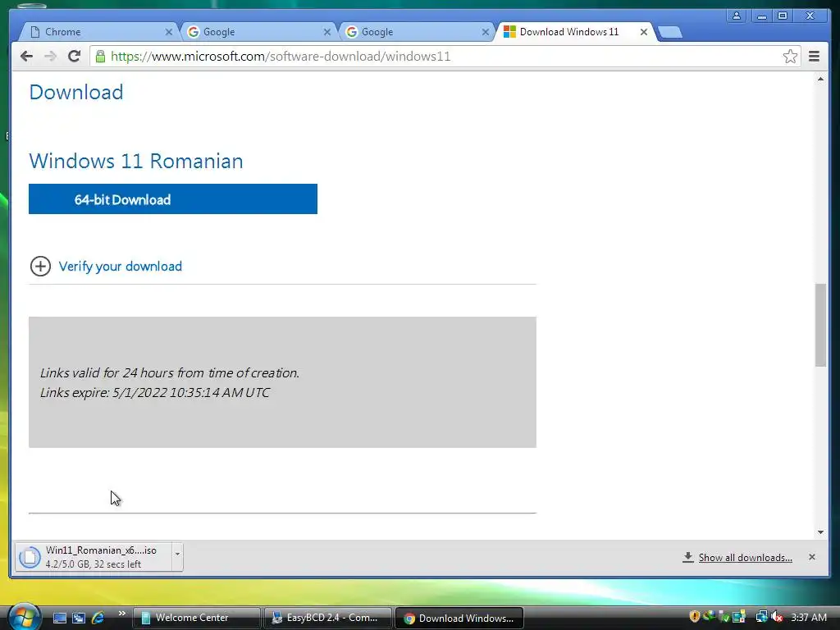Click the vertical scrollbar thumb
840x630 pixels.
(x=820, y=325)
